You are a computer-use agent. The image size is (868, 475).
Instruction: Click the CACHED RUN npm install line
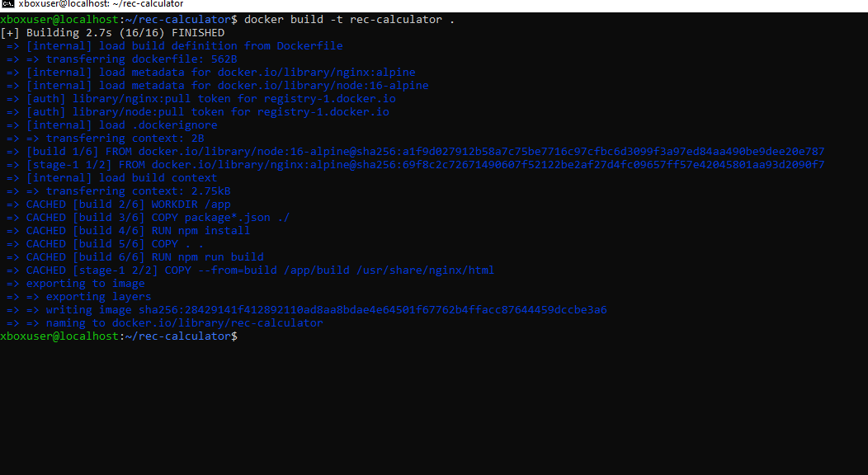pyautogui.click(x=139, y=231)
